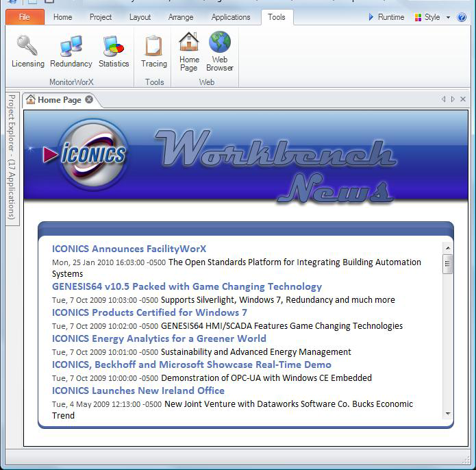Open the Statistics tool
This screenshot has width=476, height=470.
click(x=114, y=51)
